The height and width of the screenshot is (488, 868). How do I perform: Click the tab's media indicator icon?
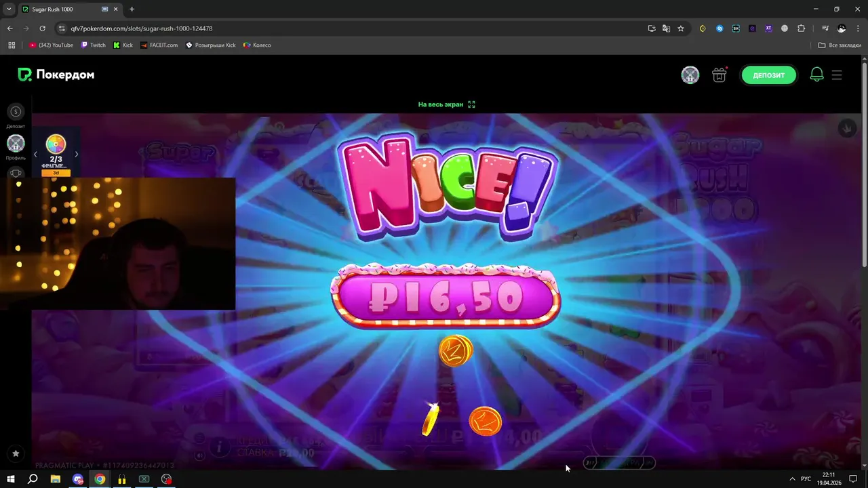coord(105,9)
